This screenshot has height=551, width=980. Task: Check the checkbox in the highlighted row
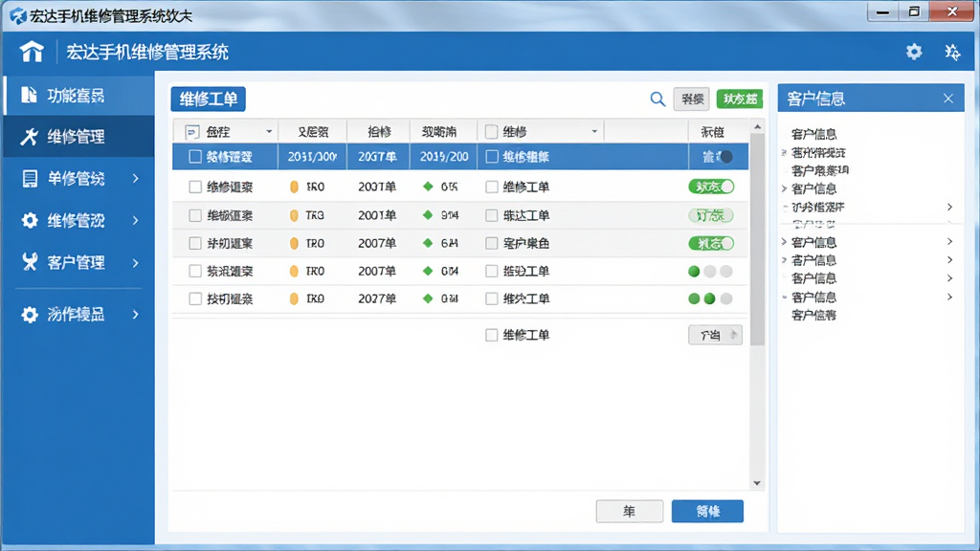click(x=195, y=157)
